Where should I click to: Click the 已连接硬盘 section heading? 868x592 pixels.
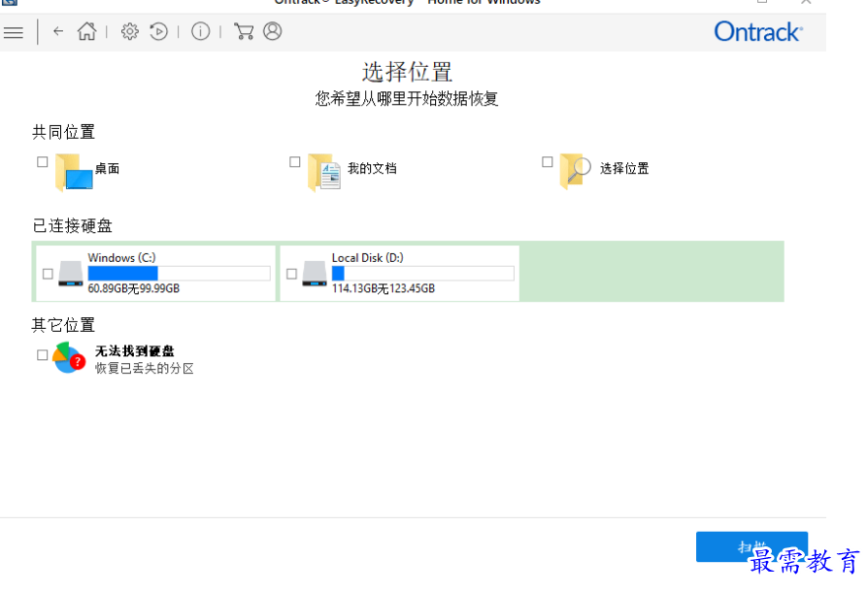tap(72, 226)
